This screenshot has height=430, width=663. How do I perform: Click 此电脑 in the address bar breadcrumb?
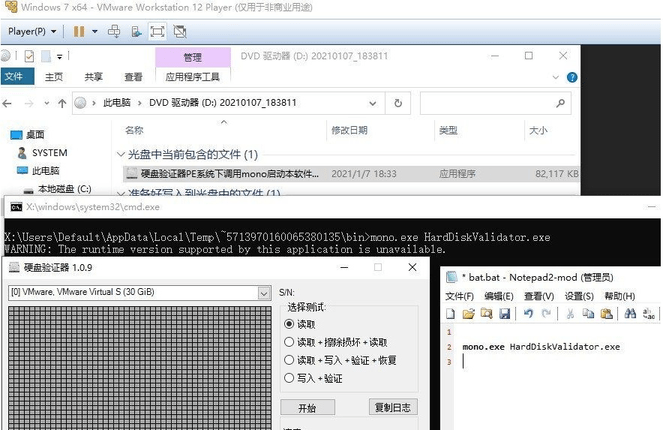pyautogui.click(x=117, y=103)
